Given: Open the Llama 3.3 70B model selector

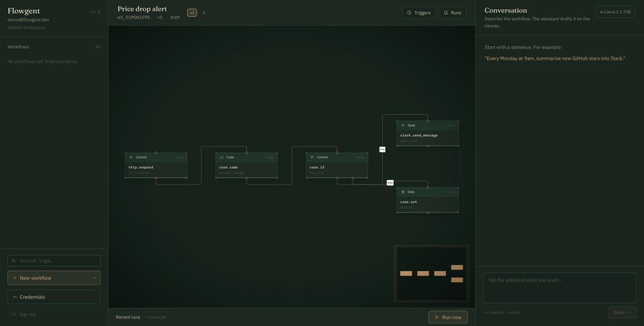Looking at the screenshot, I should pyautogui.click(x=615, y=12).
